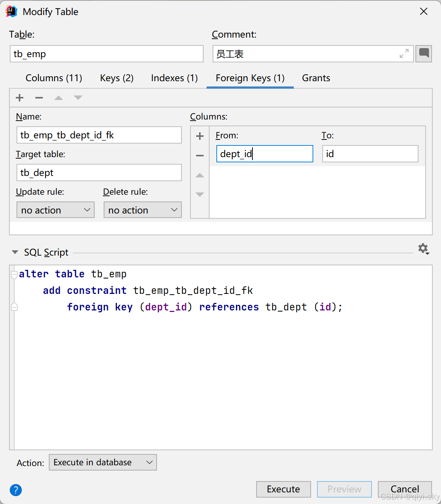Click the To column field id
Viewport: 441px width, 504px height.
click(x=370, y=154)
